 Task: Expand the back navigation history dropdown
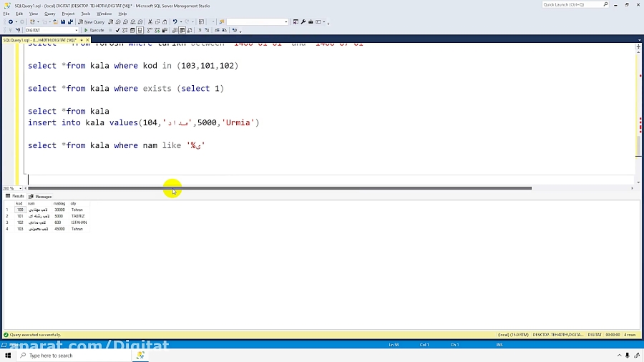click(16, 21)
